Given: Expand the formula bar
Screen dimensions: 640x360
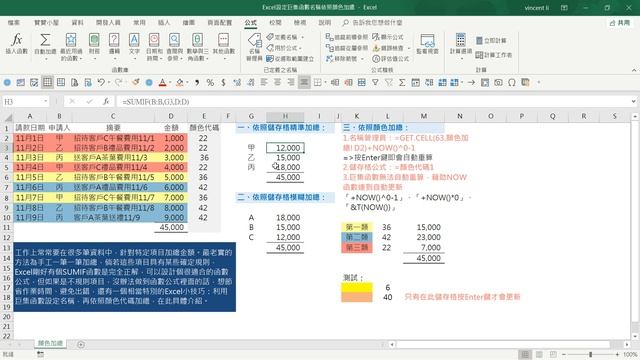Looking at the screenshot, I should (633, 101).
